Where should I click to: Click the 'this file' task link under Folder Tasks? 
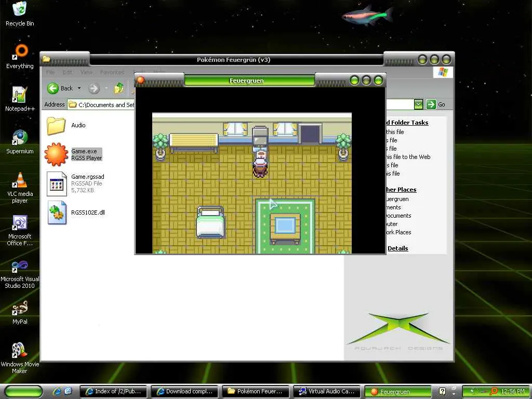coord(395,131)
